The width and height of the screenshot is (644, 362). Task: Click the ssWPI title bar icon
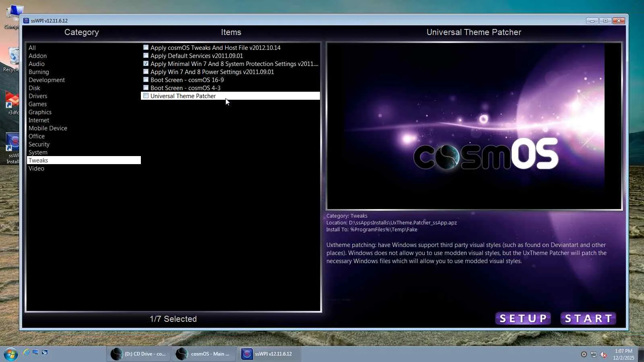(x=26, y=21)
